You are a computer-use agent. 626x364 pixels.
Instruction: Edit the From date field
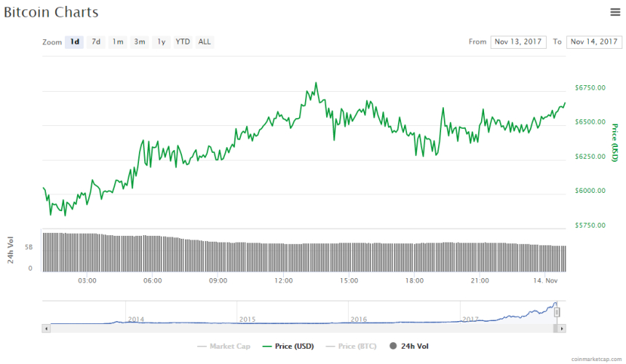[518, 42]
